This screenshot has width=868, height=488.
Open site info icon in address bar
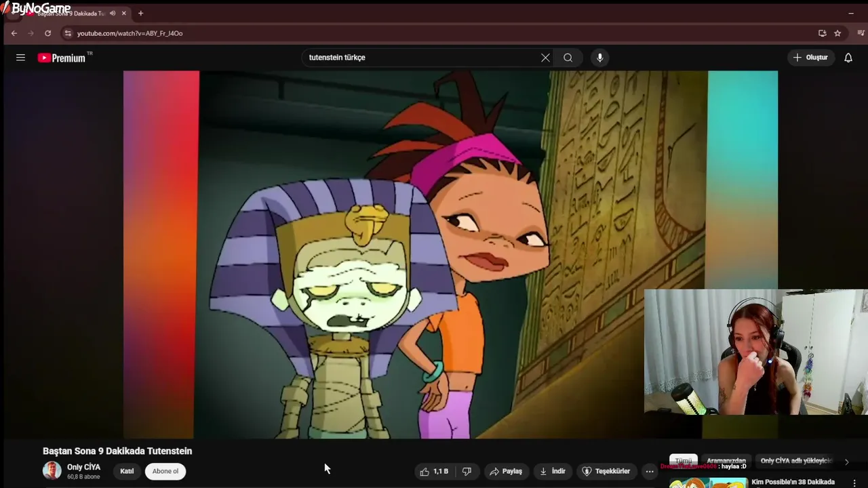coord(67,33)
